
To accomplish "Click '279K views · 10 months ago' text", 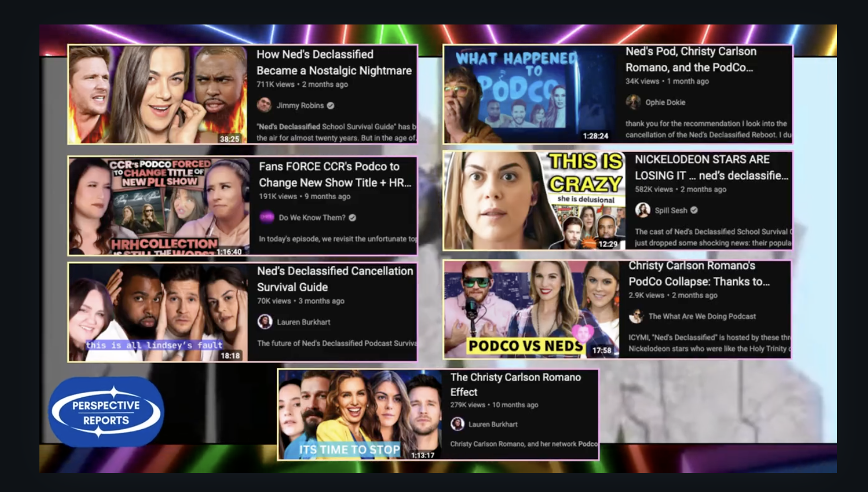I will tap(494, 405).
